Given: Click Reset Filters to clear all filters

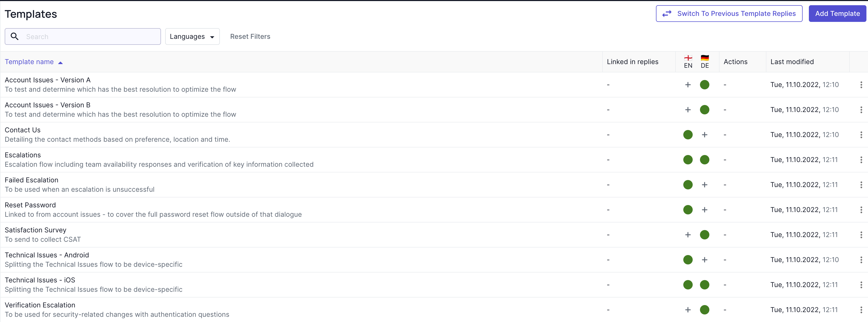Looking at the screenshot, I should (x=250, y=36).
